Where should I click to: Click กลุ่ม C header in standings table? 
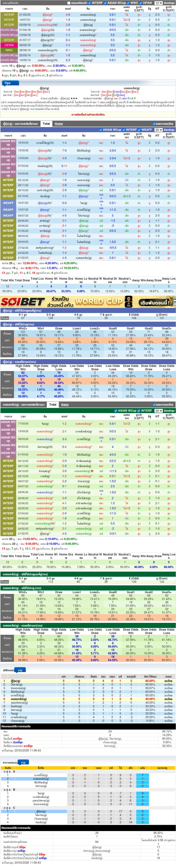(x=10, y=808)
